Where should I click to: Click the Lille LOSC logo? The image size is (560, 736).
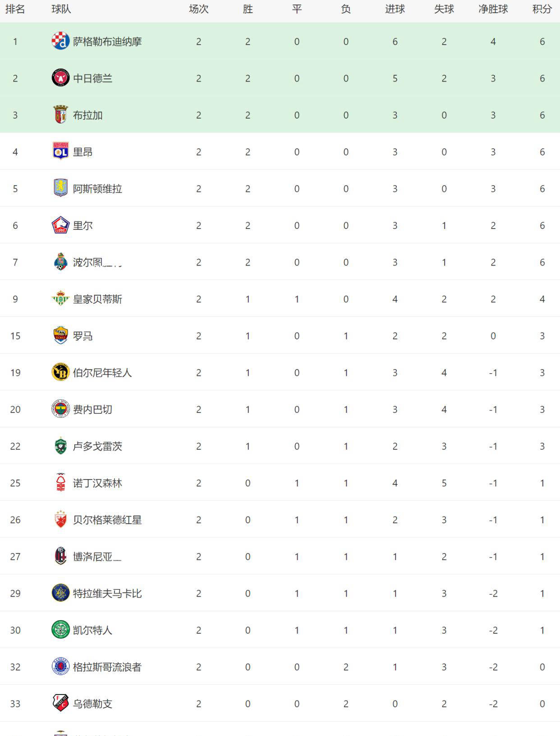60,225
